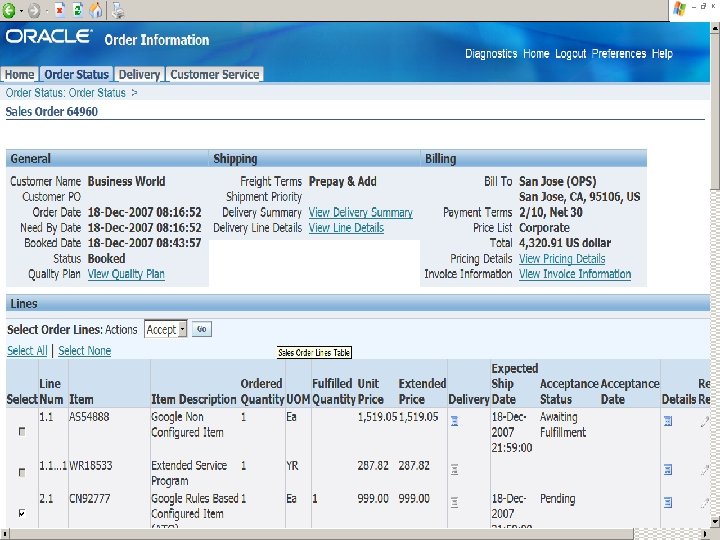This screenshot has height=540, width=720.
Task: Tick the checkbox for line WR18533
Action: [x=22, y=472]
